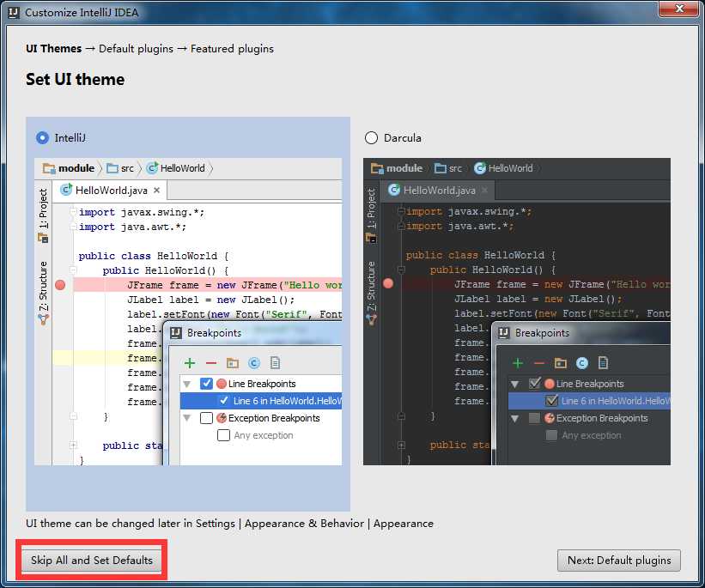This screenshot has width=705, height=588.
Task: Toggle Any exception checkbox in light preview
Action: [x=223, y=435]
